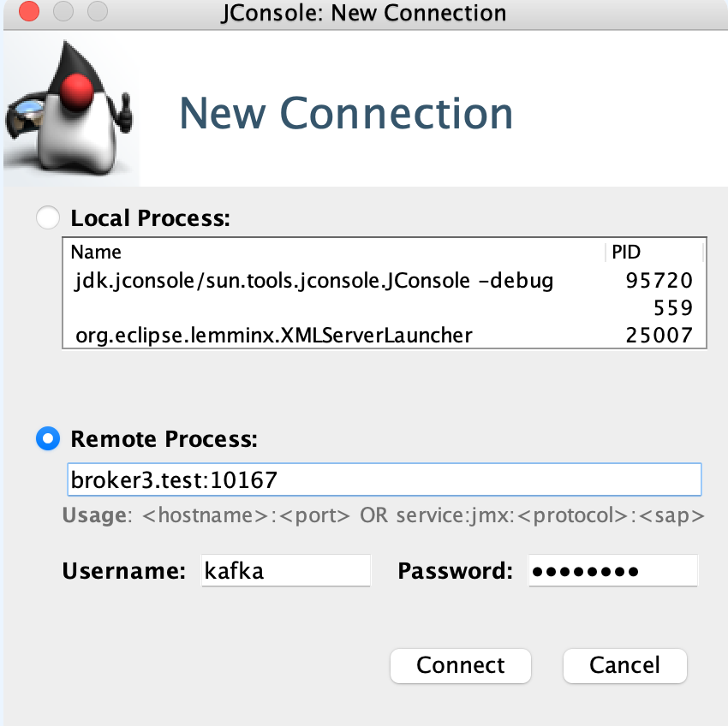Click into the masked Password field
The image size is (728, 726).
tap(612, 571)
